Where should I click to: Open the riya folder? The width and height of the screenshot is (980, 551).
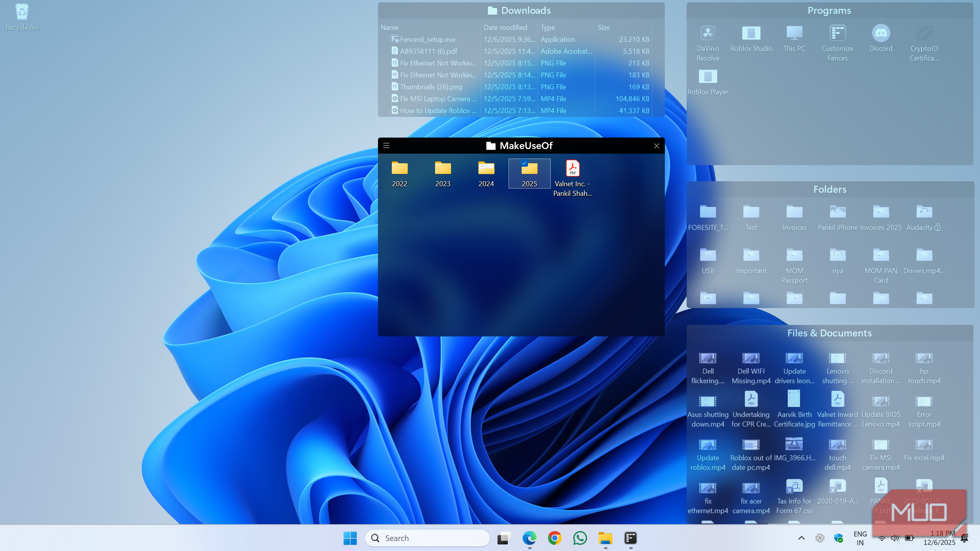point(838,261)
